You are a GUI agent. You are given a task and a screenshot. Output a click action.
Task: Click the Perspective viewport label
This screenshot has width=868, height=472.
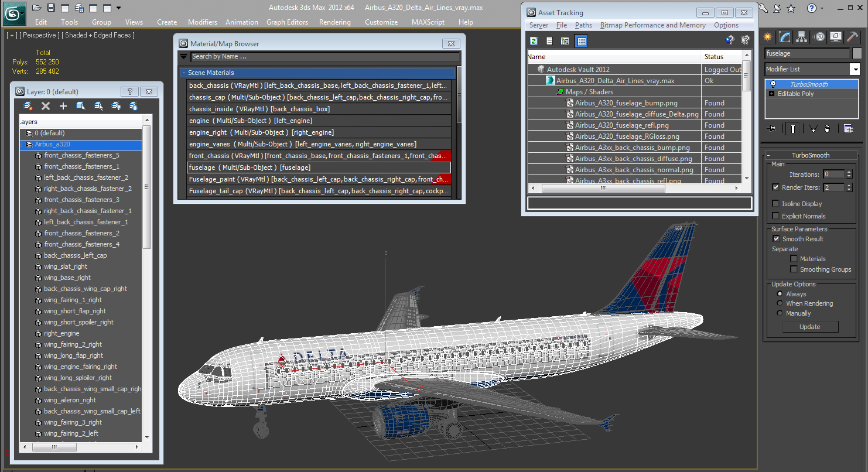pyautogui.click(x=40, y=35)
